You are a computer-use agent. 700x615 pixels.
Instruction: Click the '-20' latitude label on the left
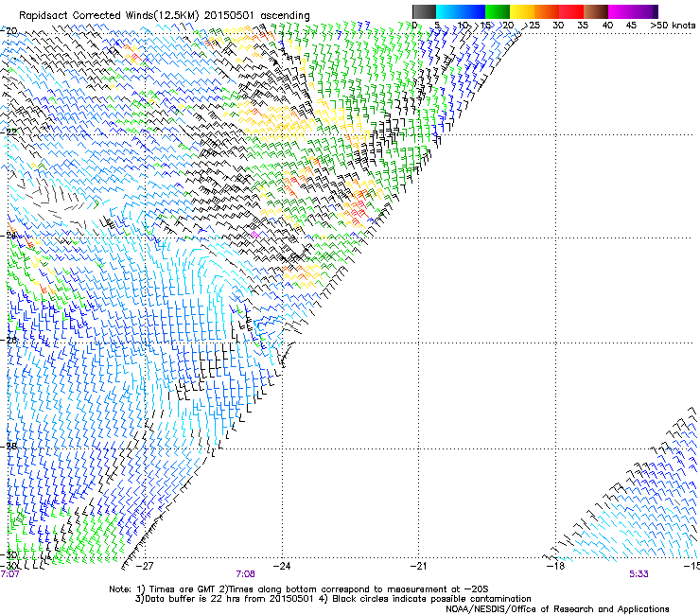pyautogui.click(x=9, y=31)
